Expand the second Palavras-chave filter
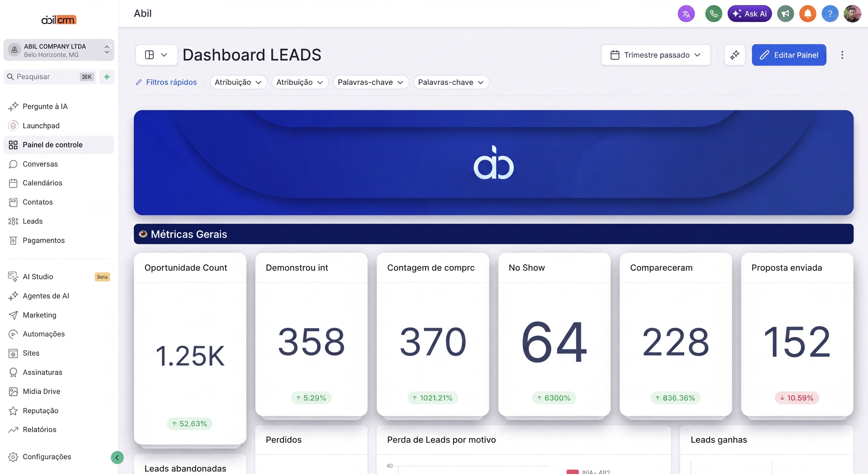Viewport: 868px width, 474px height. pos(451,82)
